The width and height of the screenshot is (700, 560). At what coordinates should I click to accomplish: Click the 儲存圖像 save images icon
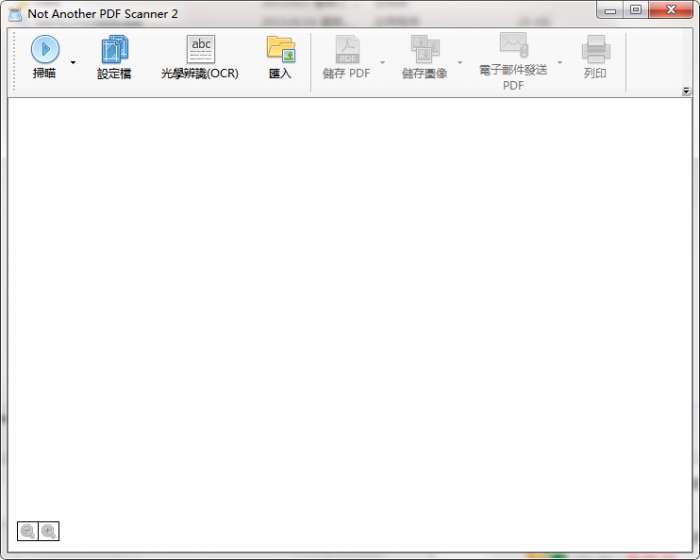[x=425, y=49]
